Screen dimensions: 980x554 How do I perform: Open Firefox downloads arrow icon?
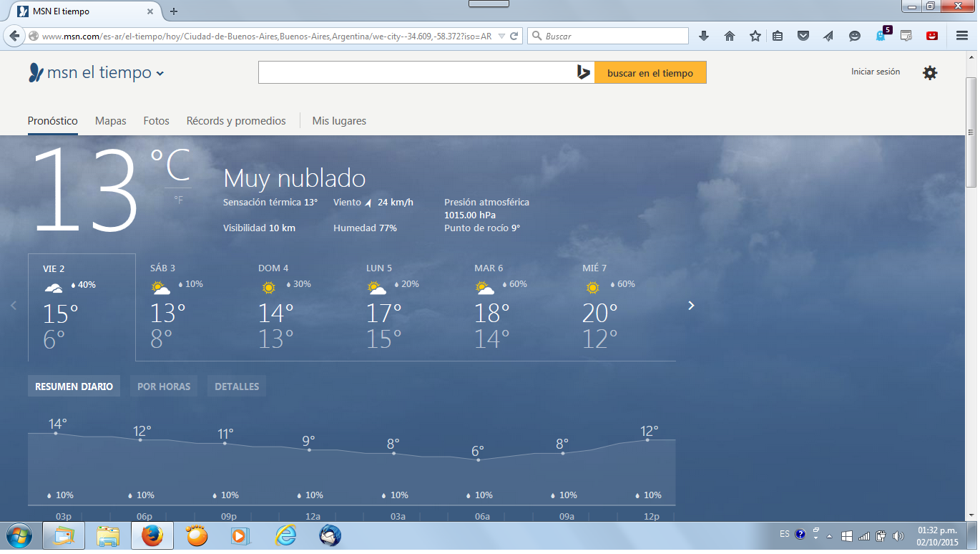[x=704, y=36]
